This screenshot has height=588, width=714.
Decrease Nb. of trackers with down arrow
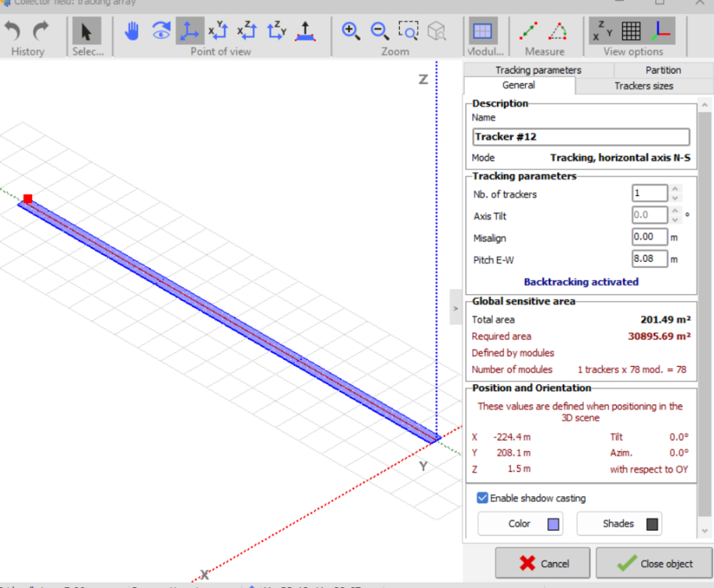click(676, 198)
